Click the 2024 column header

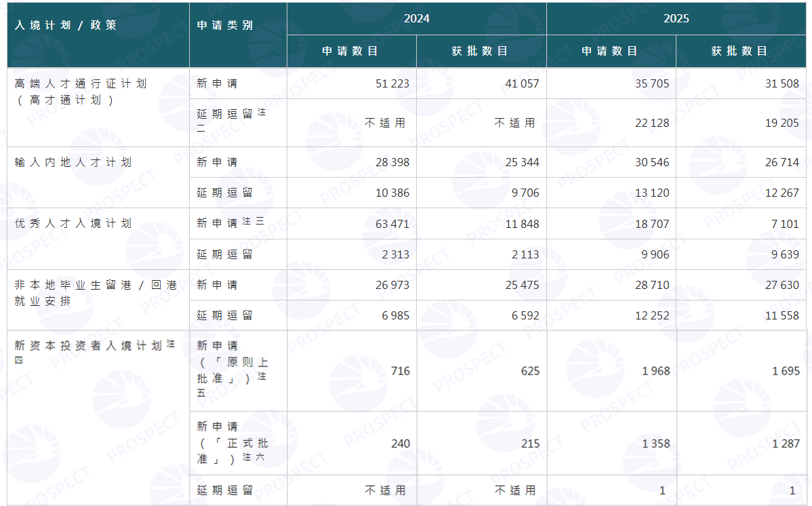point(416,19)
